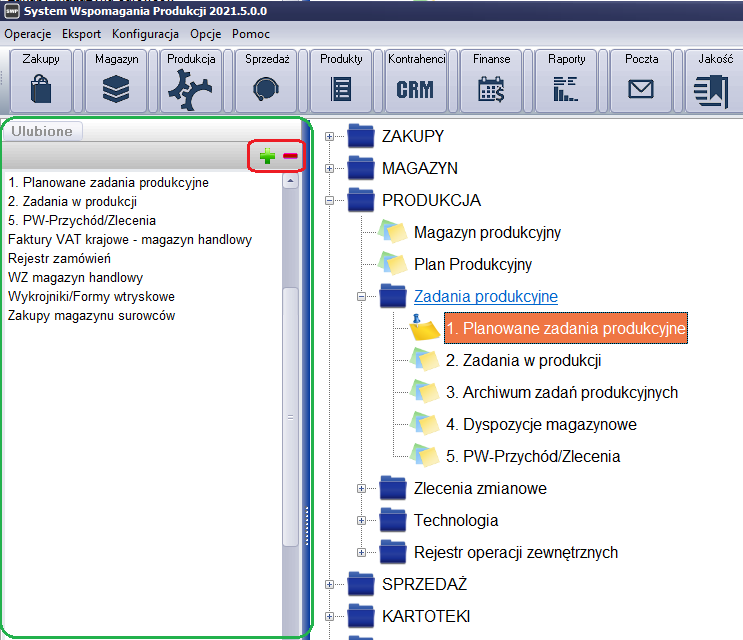Open the Produkty list toolbar button
This screenshot has width=743, height=640.
[x=341, y=79]
